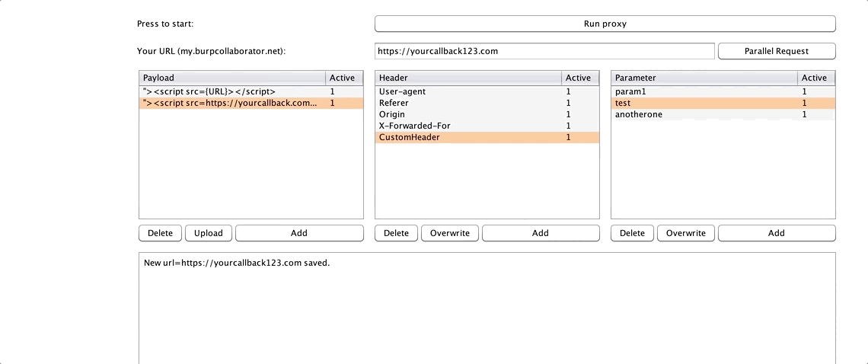Viewport: 868px width, 364px height.
Task: Add a new parameter
Action: [x=777, y=233]
